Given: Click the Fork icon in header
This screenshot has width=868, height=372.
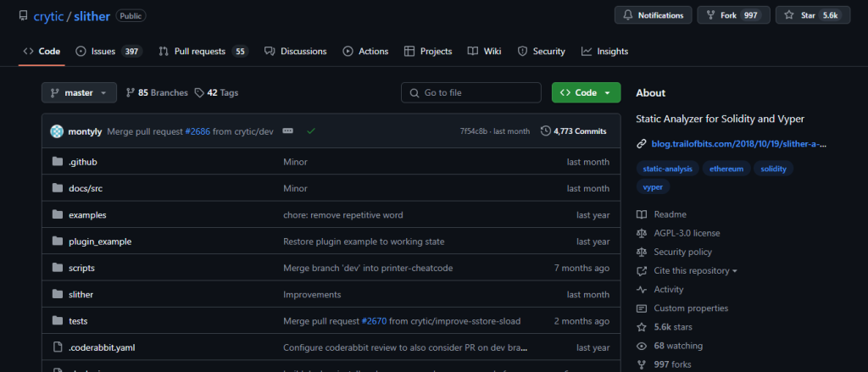Looking at the screenshot, I should [x=710, y=15].
